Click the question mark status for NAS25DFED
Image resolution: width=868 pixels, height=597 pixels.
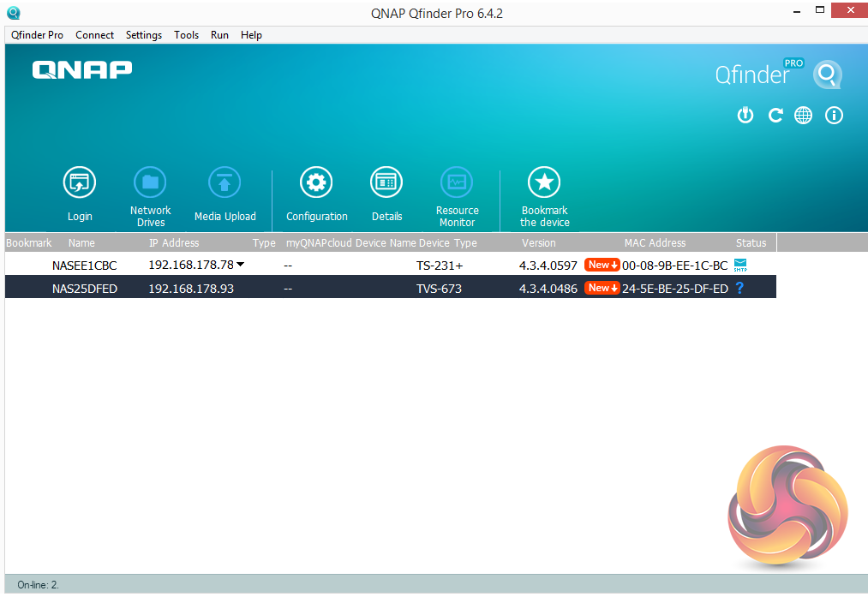(x=739, y=288)
